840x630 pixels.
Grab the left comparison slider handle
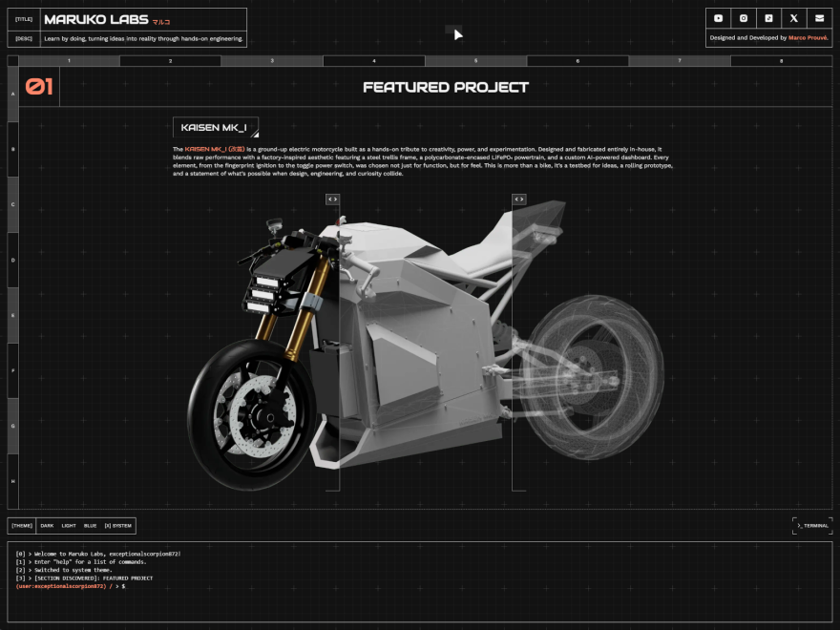[333, 199]
